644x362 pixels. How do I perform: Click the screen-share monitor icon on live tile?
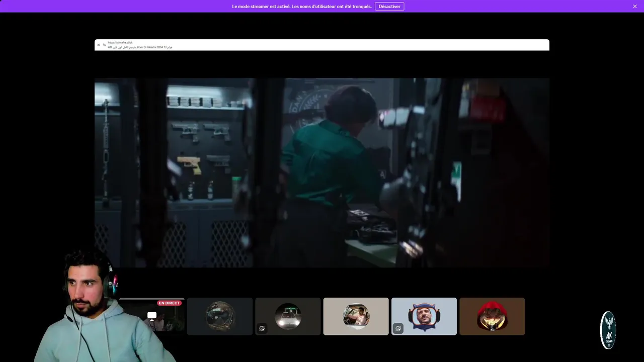152,316
